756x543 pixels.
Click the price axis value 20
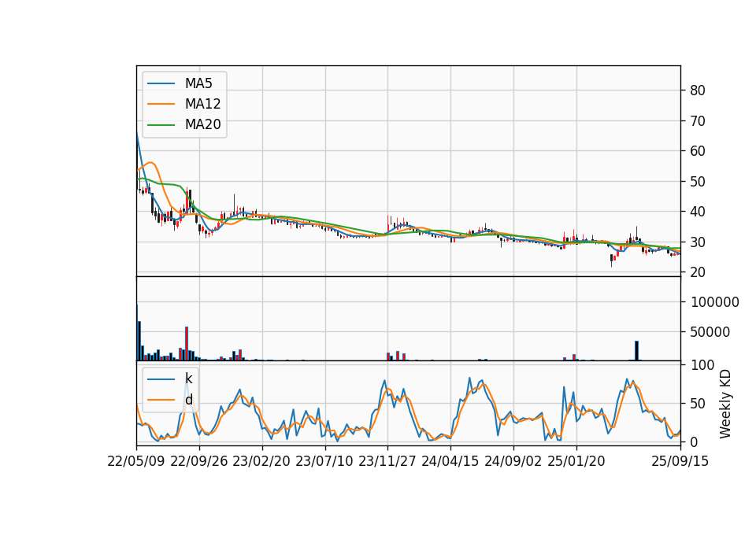[x=697, y=272]
